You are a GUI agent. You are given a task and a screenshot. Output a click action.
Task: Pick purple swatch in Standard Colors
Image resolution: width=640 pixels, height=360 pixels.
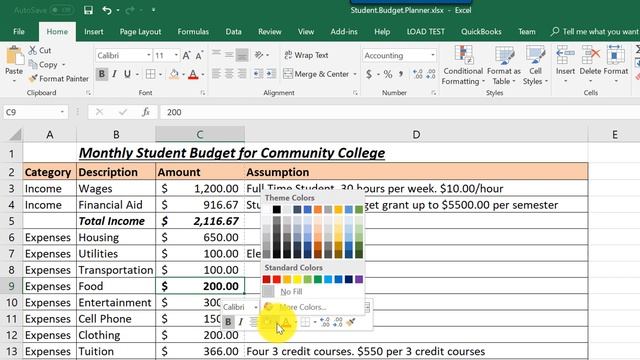tap(359, 279)
